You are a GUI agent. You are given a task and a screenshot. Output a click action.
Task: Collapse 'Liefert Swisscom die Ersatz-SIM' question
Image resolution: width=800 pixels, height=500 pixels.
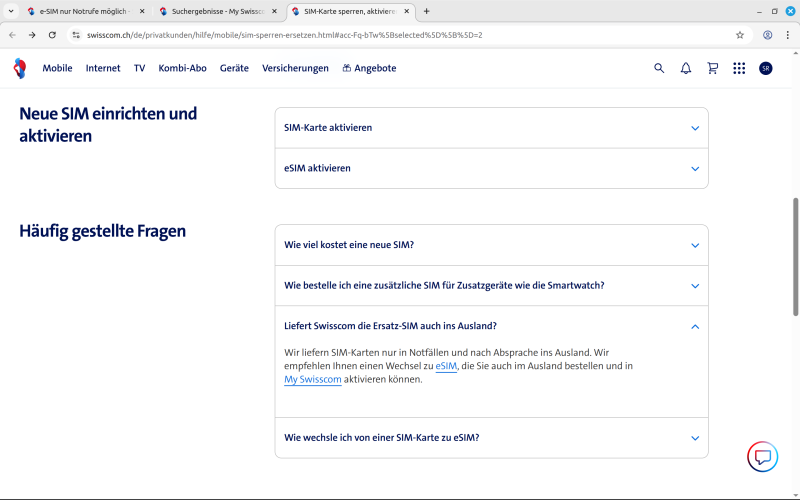coord(491,326)
